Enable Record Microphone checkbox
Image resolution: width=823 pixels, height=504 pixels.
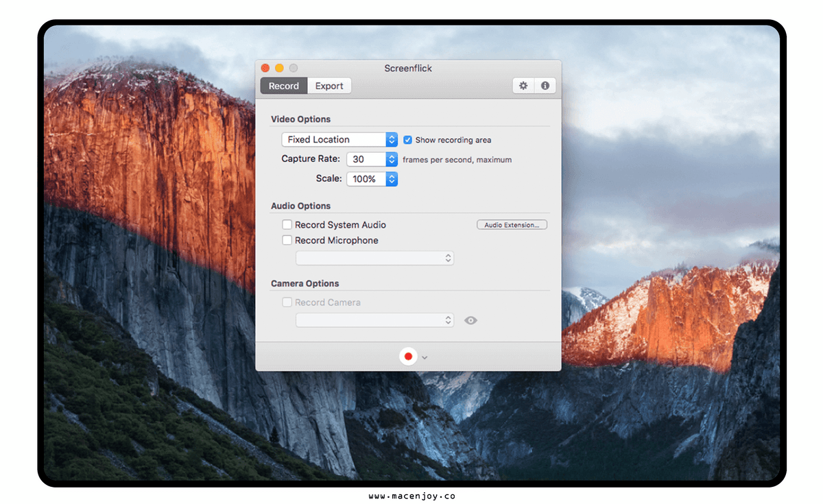[x=287, y=241]
